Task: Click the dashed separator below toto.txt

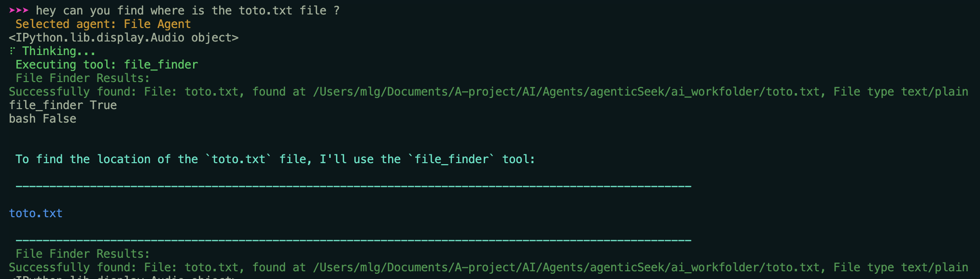Action: click(x=353, y=240)
